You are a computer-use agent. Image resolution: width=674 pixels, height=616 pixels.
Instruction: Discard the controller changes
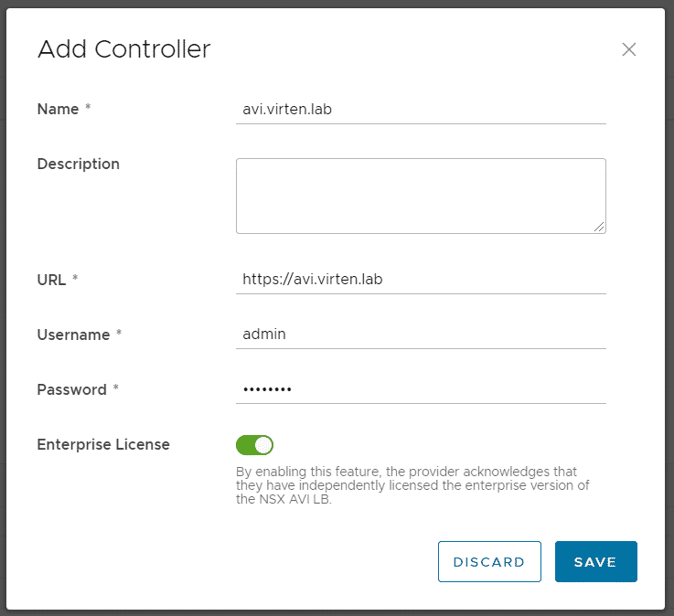point(489,561)
